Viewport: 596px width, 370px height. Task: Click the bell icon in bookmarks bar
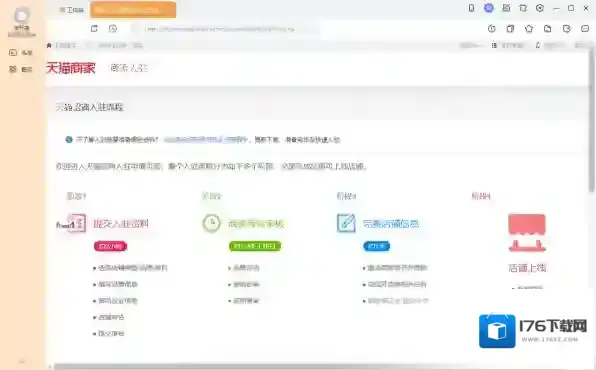tap(538, 45)
